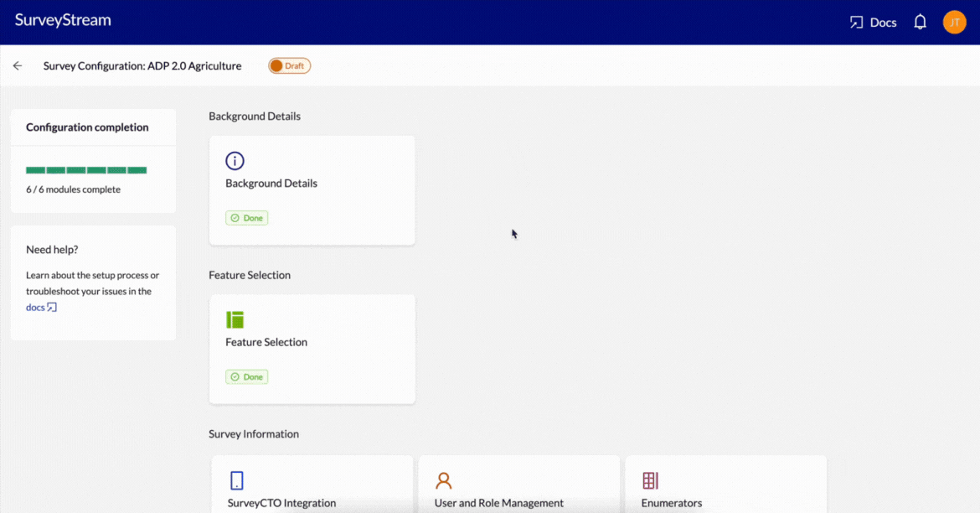Click the 'Configuration completion' heading

point(87,127)
